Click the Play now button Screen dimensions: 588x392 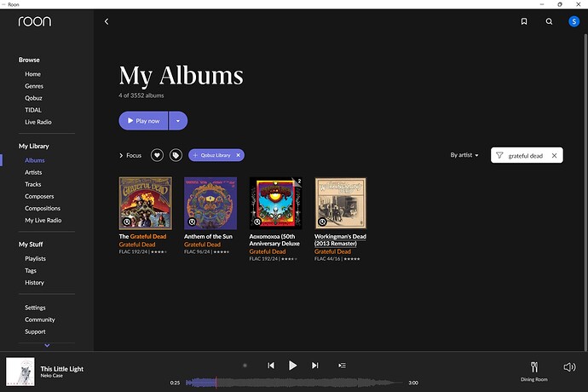(x=143, y=121)
